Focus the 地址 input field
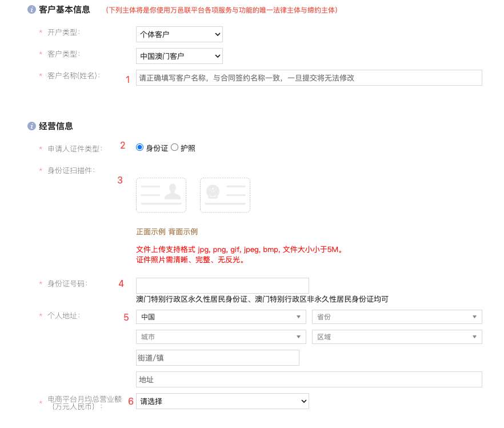 [x=309, y=379]
